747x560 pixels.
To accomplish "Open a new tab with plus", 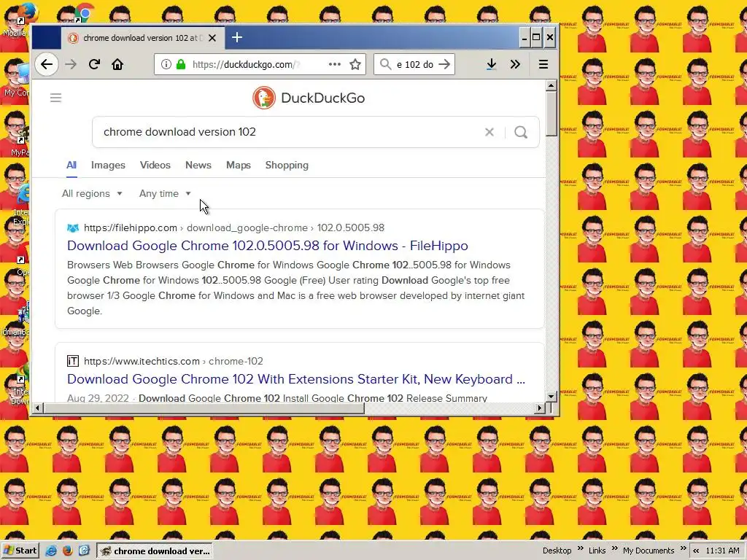I will coord(237,37).
